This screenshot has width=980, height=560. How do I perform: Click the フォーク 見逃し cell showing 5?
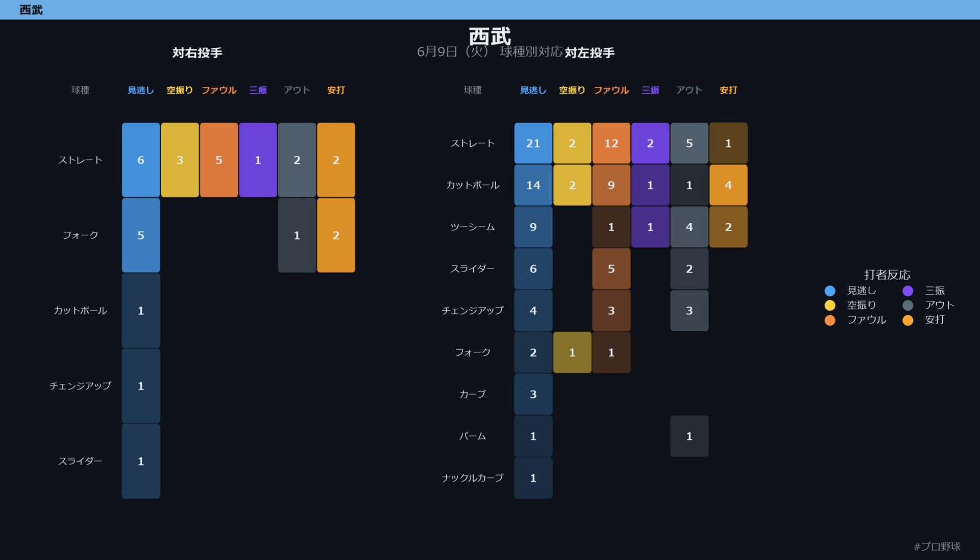(x=141, y=235)
